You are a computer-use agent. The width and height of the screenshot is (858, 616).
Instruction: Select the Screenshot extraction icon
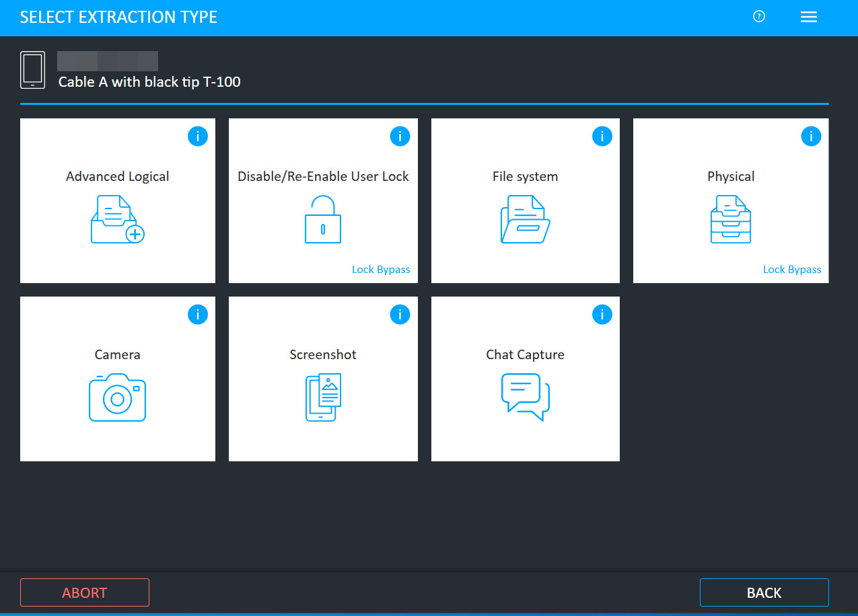click(x=323, y=397)
